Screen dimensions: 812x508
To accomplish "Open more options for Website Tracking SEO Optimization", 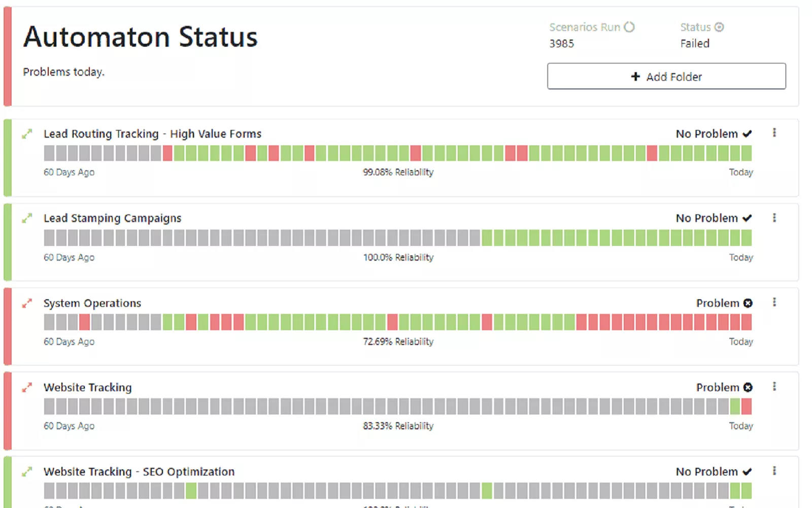I will coord(774,471).
